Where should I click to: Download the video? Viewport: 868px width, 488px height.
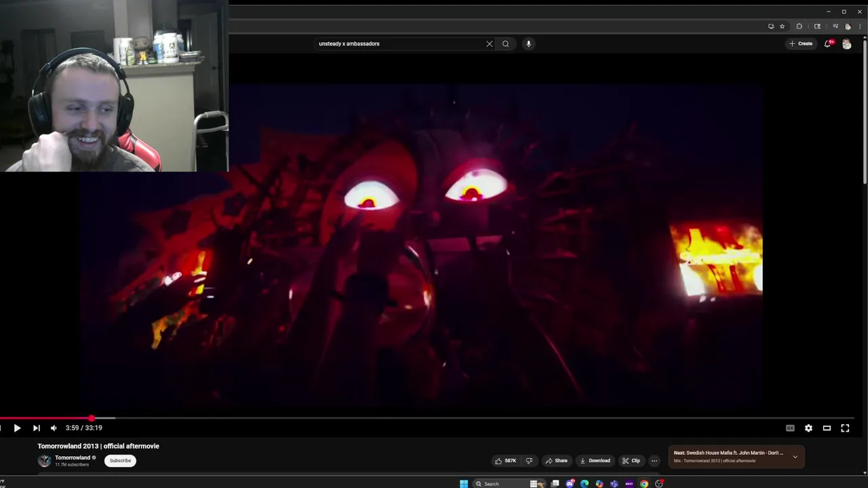[x=595, y=461]
